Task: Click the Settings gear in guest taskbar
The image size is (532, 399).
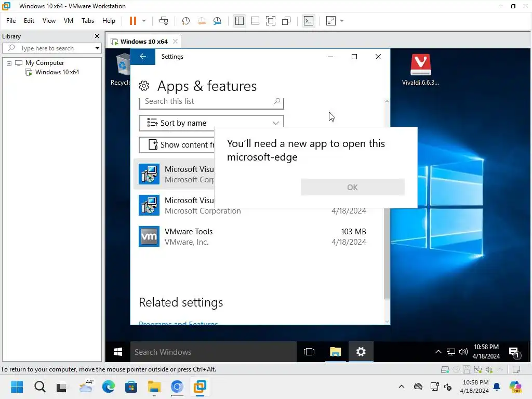Action: pos(361,352)
